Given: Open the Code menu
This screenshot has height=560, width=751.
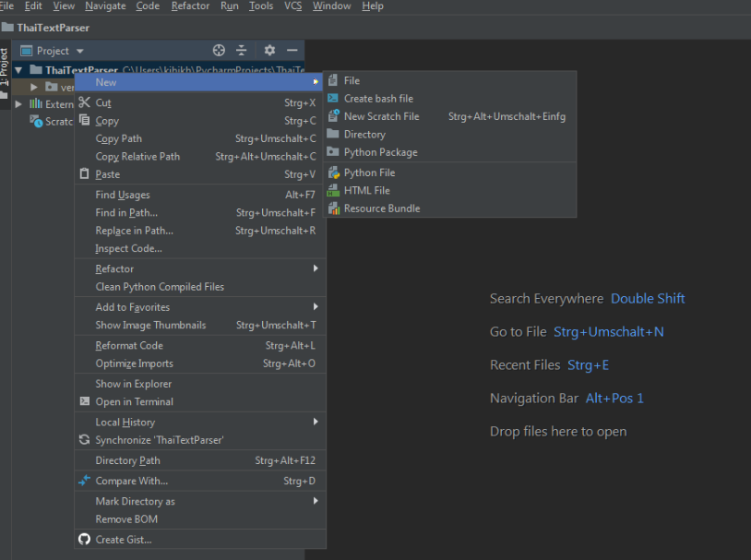Looking at the screenshot, I should (148, 6).
